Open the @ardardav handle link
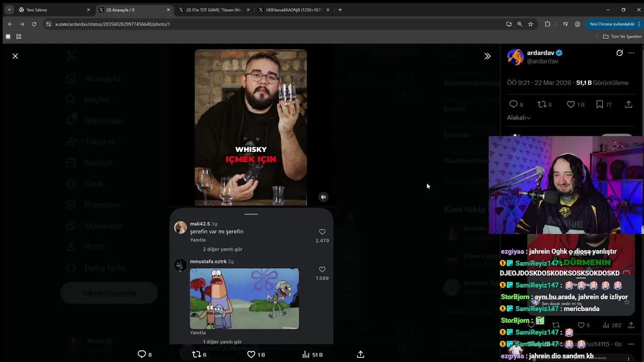Viewport: 644px width, 362px height. point(542,61)
